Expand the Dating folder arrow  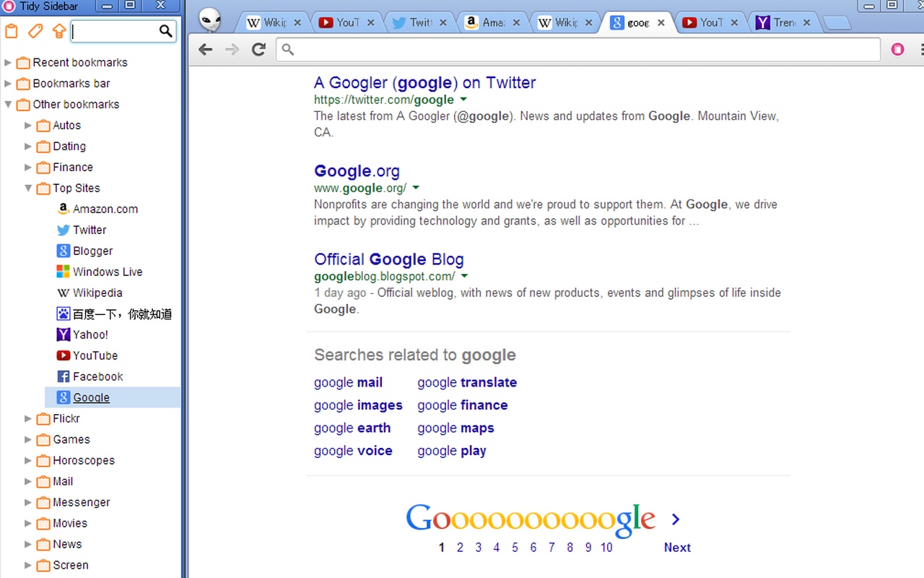coord(28,147)
